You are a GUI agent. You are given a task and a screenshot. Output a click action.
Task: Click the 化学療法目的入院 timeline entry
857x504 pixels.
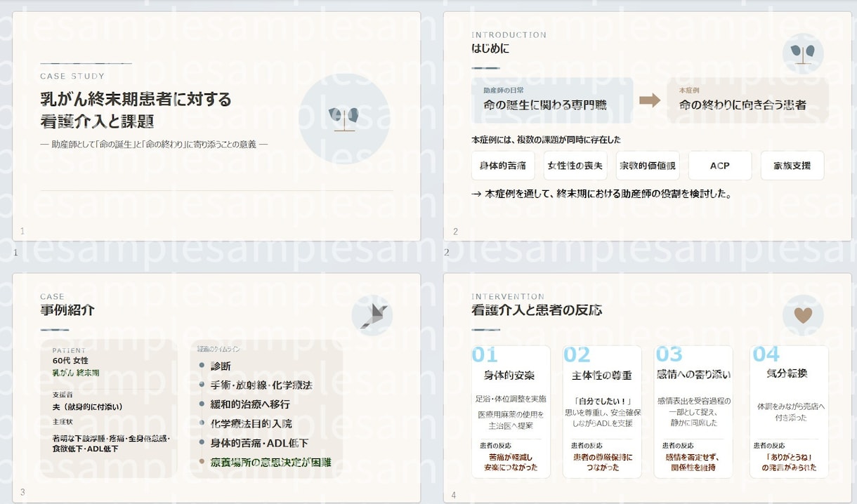251,424
